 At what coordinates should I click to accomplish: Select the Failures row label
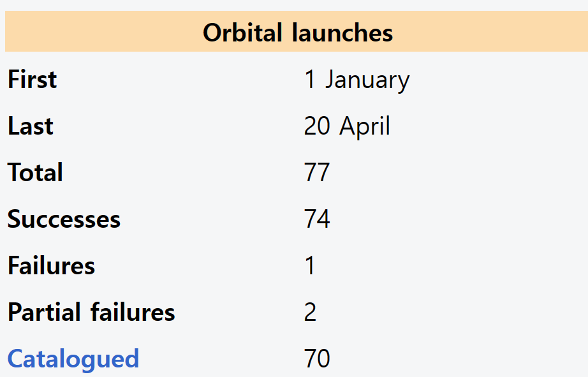point(52,265)
